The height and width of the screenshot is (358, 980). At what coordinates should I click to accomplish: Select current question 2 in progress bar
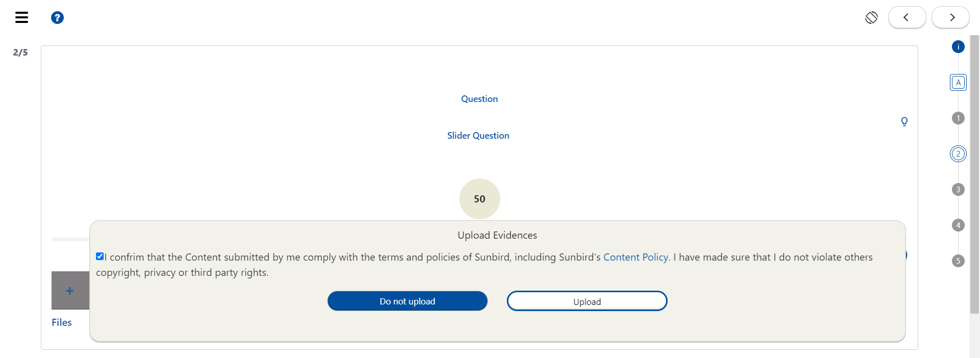[x=958, y=154]
